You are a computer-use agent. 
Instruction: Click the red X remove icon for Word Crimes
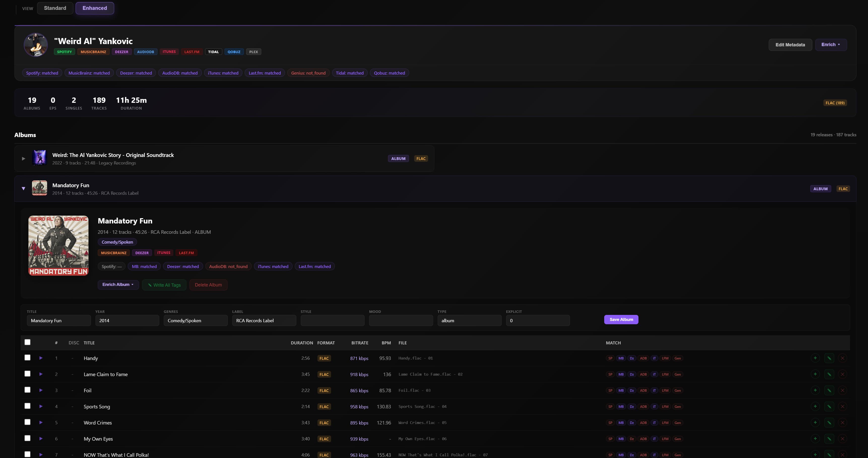coord(842,423)
